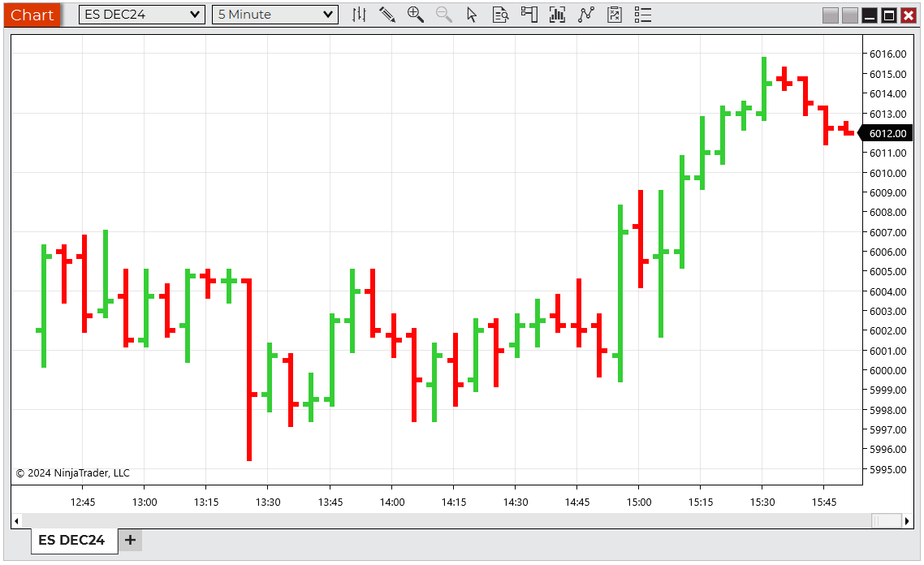Open the Strategies dialog icon

coord(615,15)
